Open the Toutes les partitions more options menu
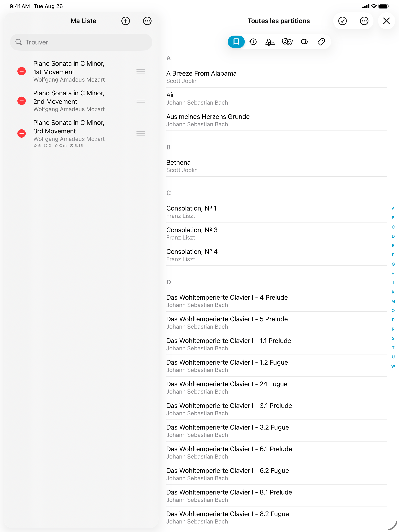The height and width of the screenshot is (532, 399). pyautogui.click(x=364, y=21)
